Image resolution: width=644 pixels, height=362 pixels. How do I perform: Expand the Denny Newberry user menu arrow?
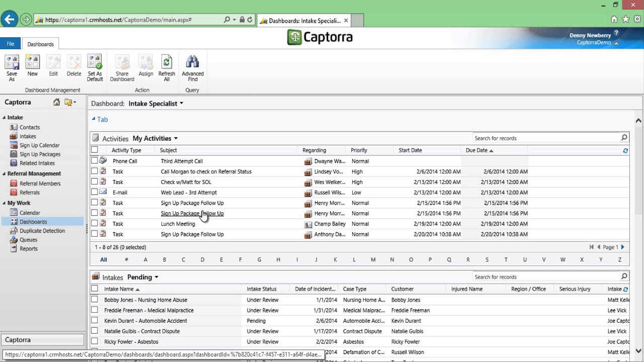tap(616, 43)
